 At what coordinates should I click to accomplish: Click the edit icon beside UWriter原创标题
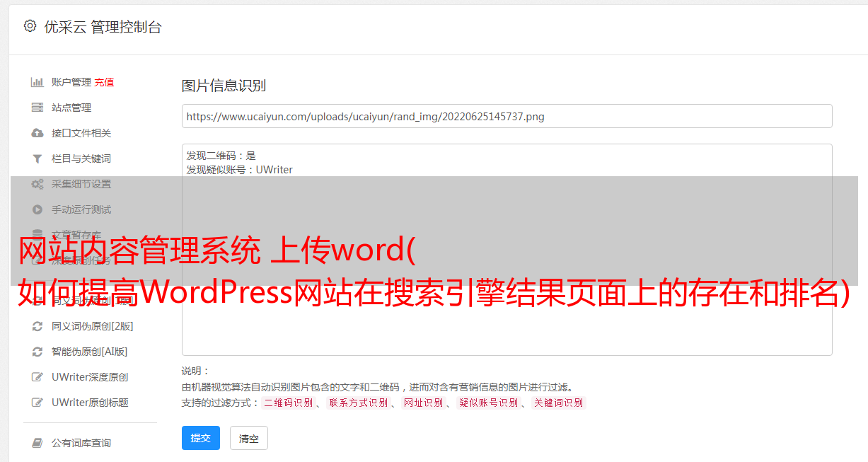[x=37, y=403]
